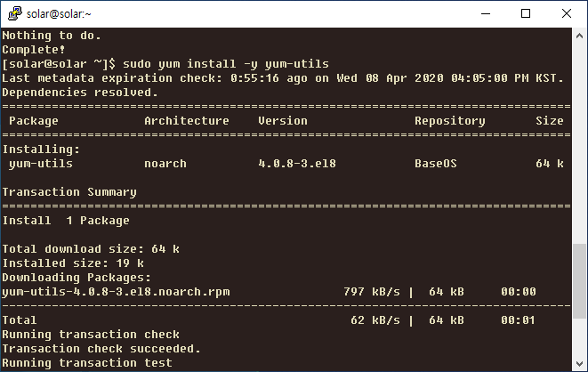Click the 'Running transaction test' line
This screenshot has height=372, width=588.
pyautogui.click(x=87, y=363)
